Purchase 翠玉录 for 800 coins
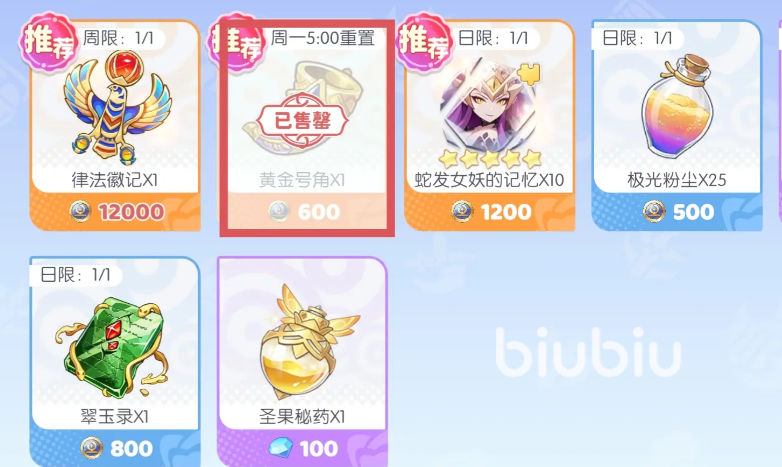The height and width of the screenshot is (467, 782). click(x=116, y=449)
